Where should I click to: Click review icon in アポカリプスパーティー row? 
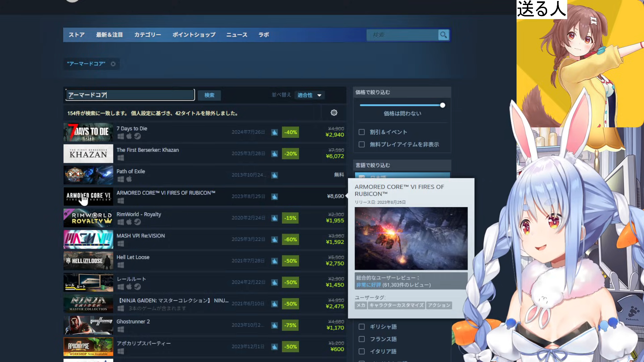click(x=274, y=347)
